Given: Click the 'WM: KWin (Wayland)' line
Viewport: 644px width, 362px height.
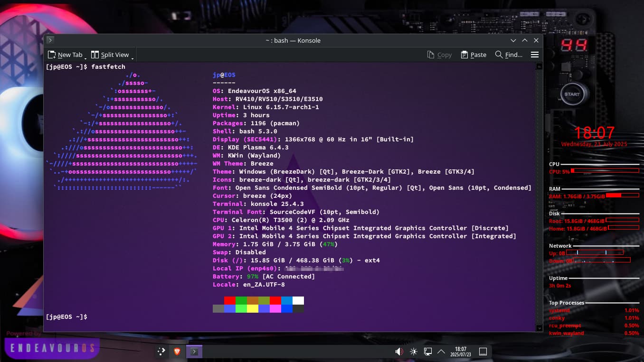Looking at the screenshot, I should coord(247,156).
